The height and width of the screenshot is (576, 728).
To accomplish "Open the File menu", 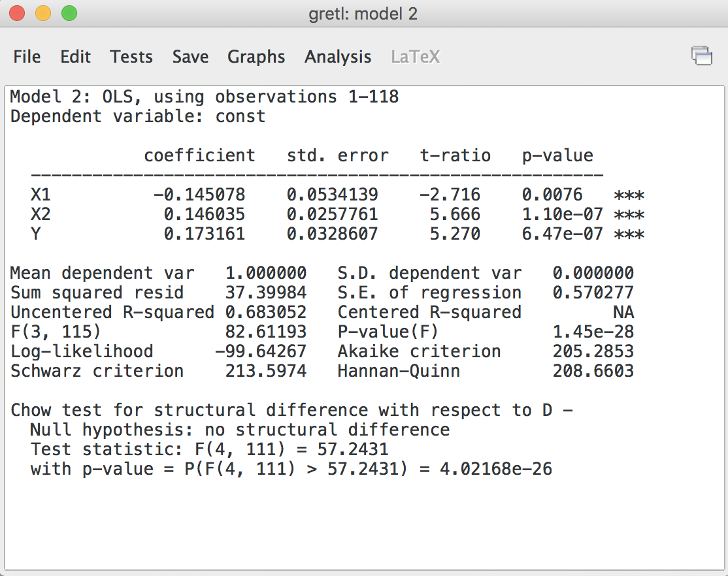I will (x=27, y=57).
